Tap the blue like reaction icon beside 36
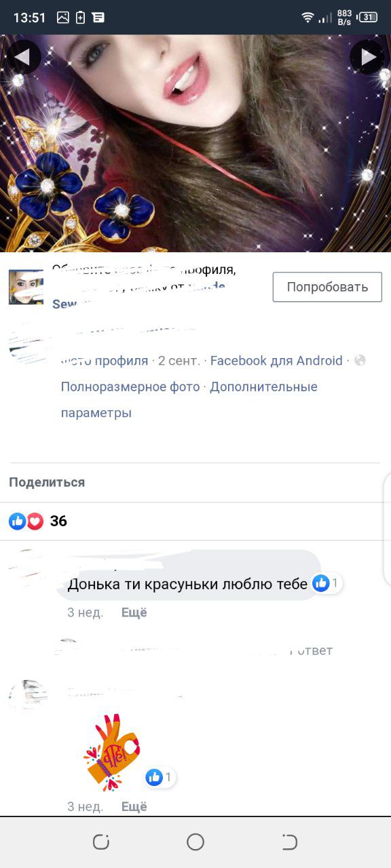Image resolution: width=391 pixels, height=868 pixels. 17,521
